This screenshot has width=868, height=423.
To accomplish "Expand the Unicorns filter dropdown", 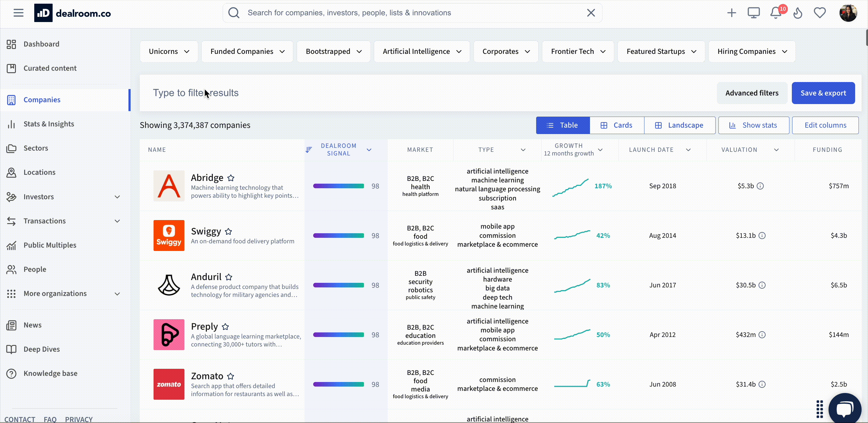I will pos(169,51).
